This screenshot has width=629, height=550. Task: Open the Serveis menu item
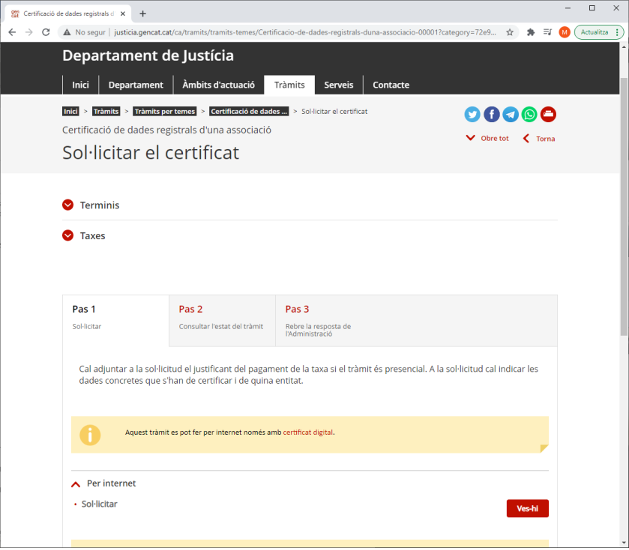click(338, 85)
